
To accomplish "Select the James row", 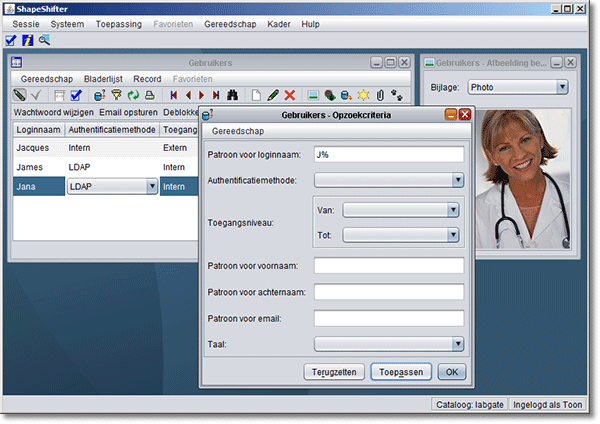I will click(x=106, y=167).
